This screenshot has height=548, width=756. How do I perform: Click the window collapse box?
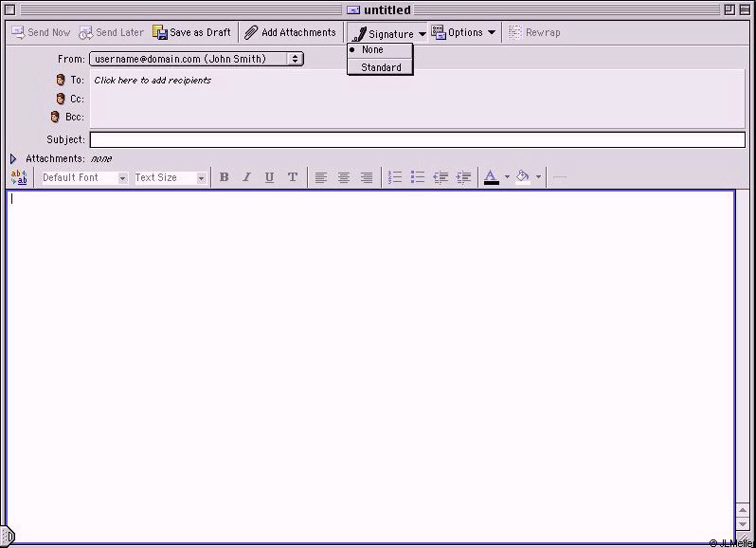(x=745, y=9)
